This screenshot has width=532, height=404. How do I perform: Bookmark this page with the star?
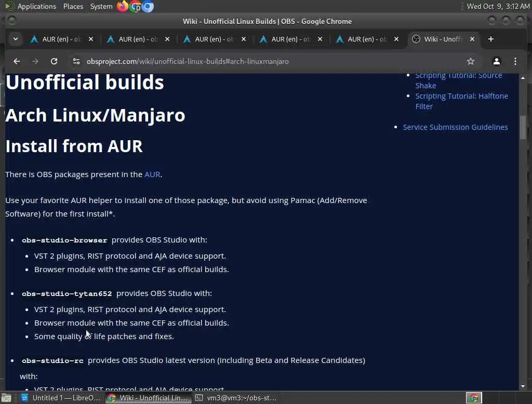point(470,61)
